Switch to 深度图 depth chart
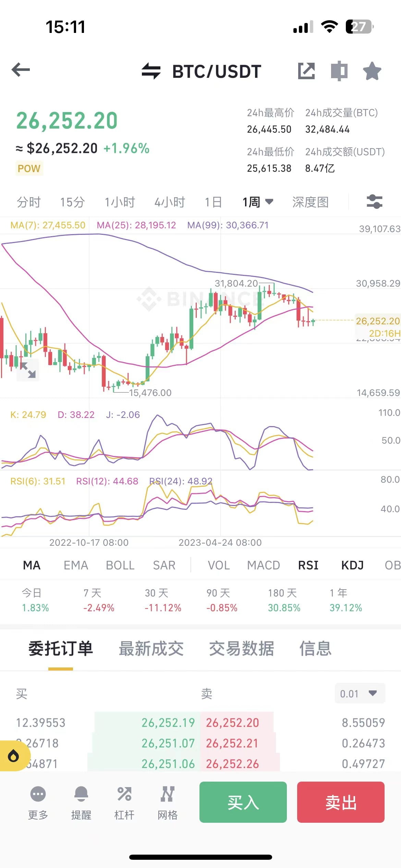 point(311,202)
